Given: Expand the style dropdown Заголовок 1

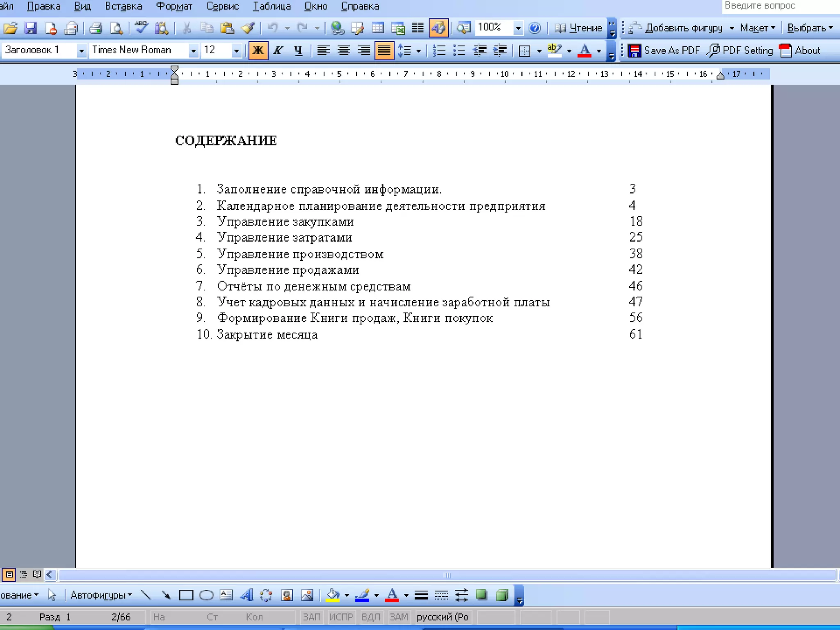Looking at the screenshot, I should point(81,50).
